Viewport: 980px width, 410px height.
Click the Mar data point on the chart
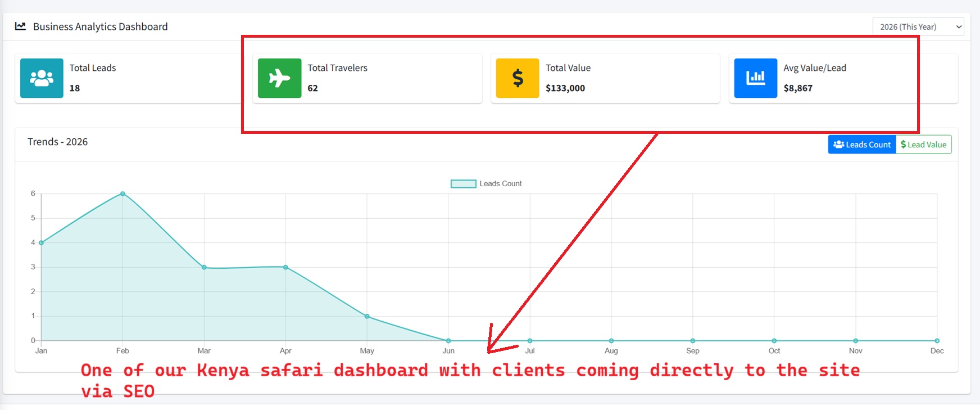point(204,267)
